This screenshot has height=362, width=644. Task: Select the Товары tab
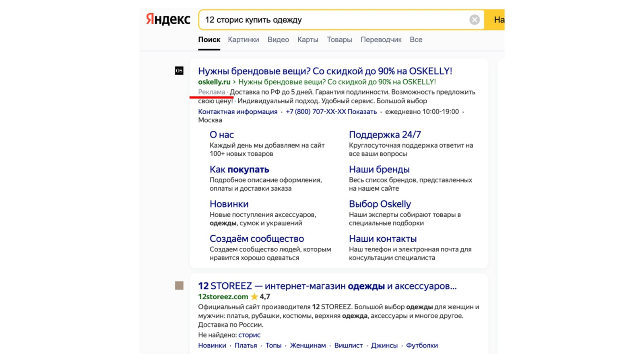click(x=339, y=39)
